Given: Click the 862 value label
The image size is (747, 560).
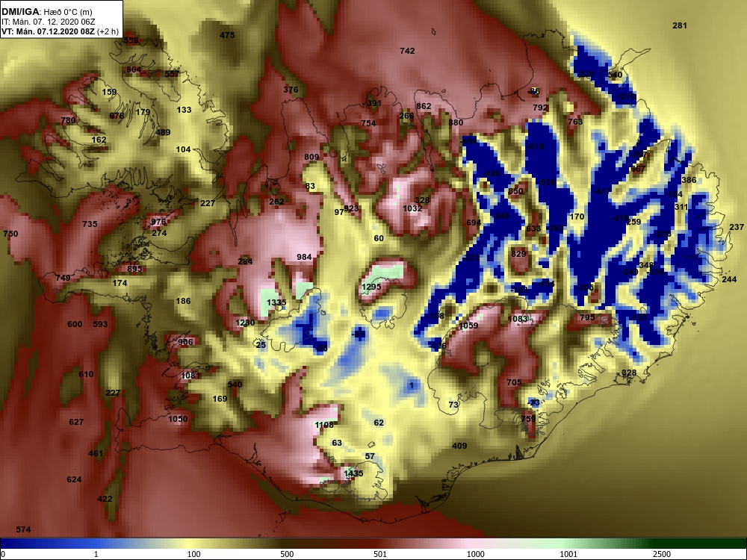Looking at the screenshot, I should pos(424,106).
